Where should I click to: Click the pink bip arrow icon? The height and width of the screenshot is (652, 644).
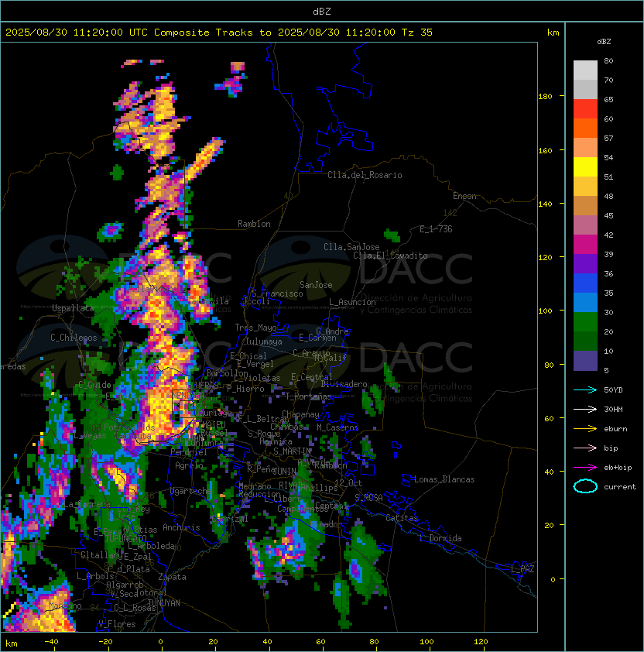585,448
